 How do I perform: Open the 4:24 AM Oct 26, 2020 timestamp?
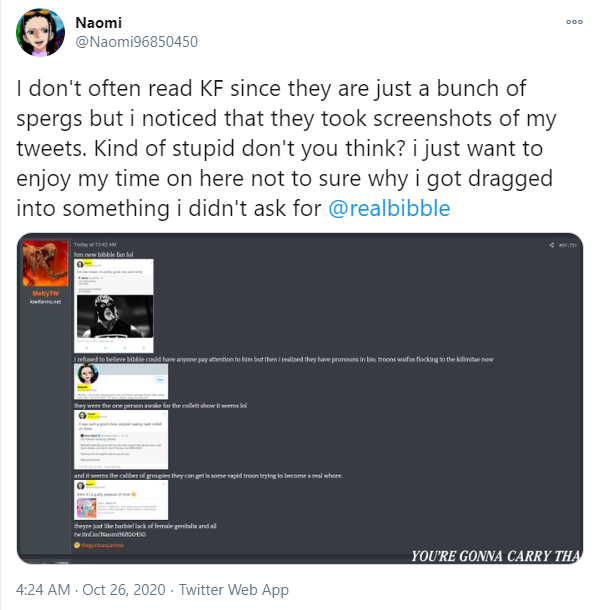pos(91,589)
